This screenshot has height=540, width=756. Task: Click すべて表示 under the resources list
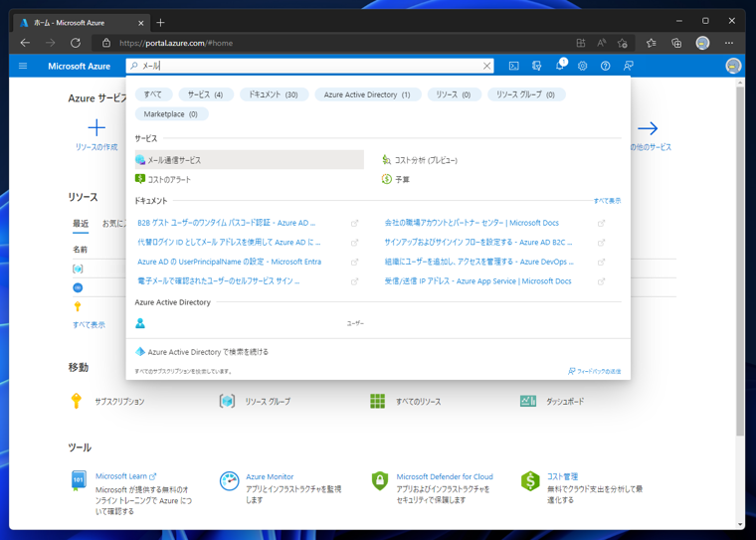[x=89, y=325]
